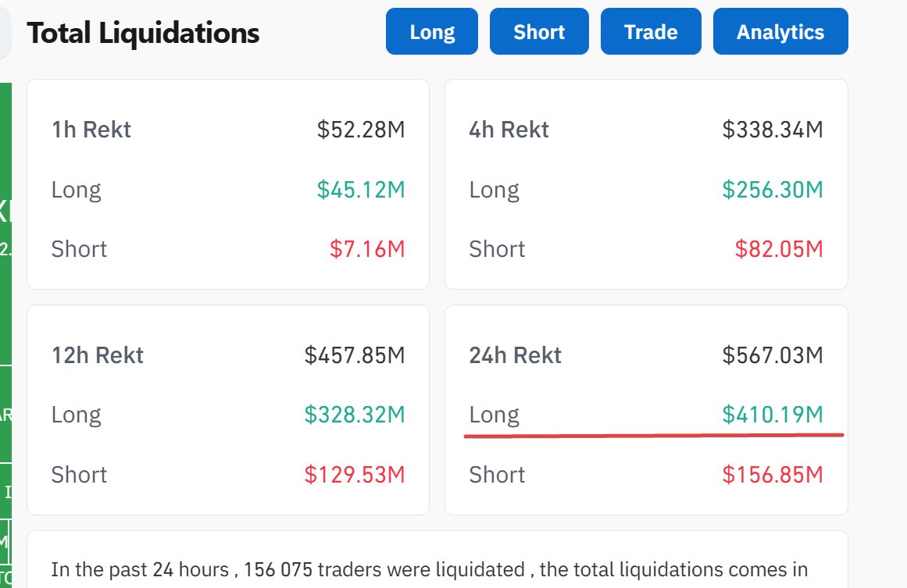Open the Trade button
This screenshot has width=907, height=588.
651,32
